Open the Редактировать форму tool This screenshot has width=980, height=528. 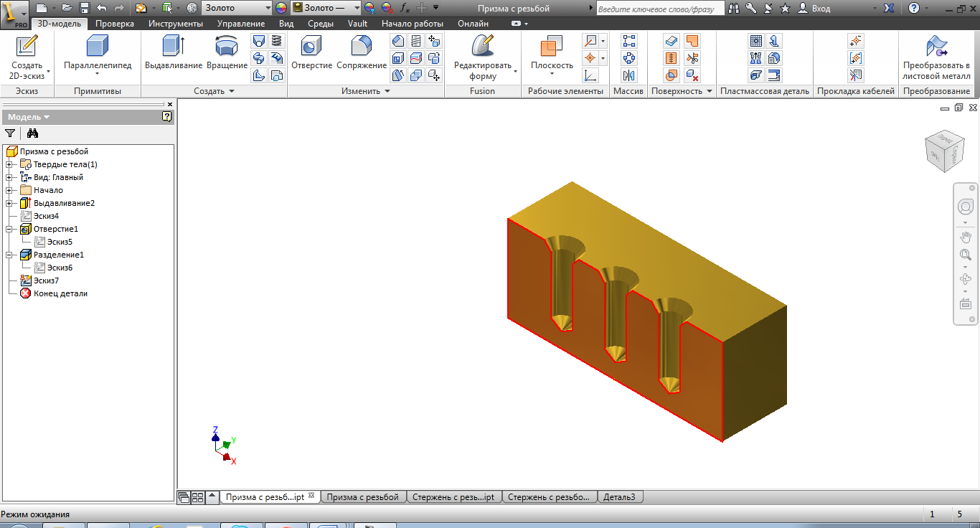click(x=483, y=57)
